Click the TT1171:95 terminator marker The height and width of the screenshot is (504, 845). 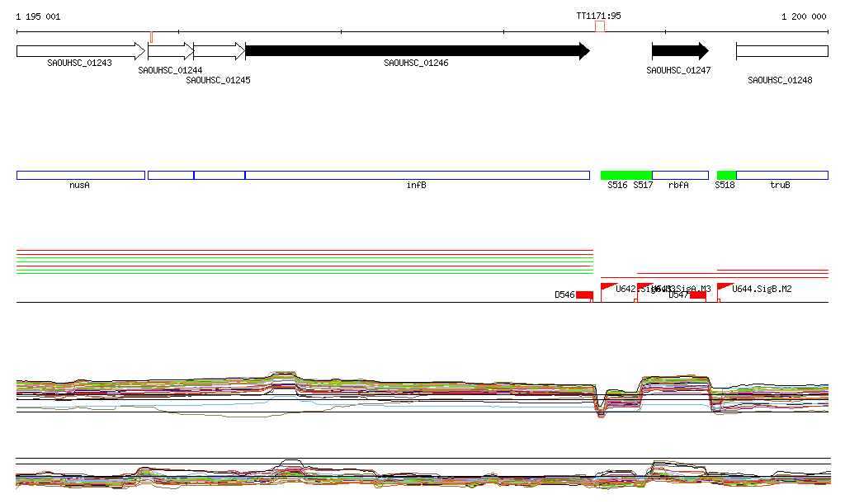[x=600, y=26]
